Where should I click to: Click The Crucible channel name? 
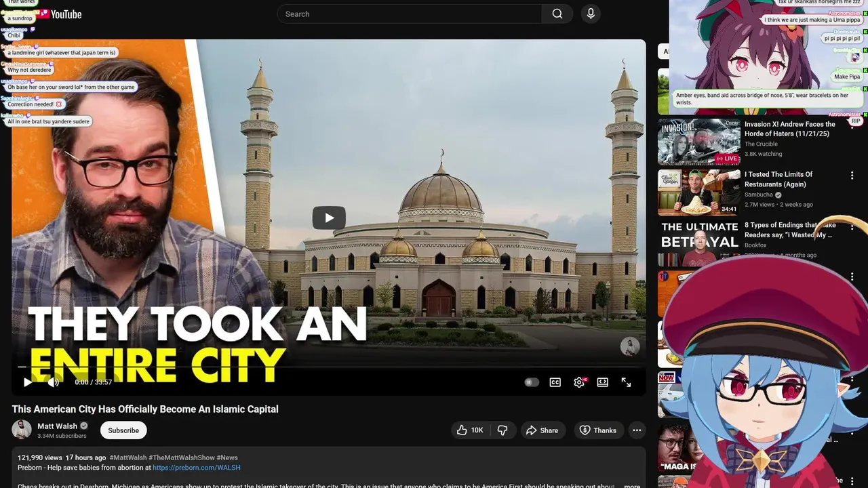tap(761, 144)
